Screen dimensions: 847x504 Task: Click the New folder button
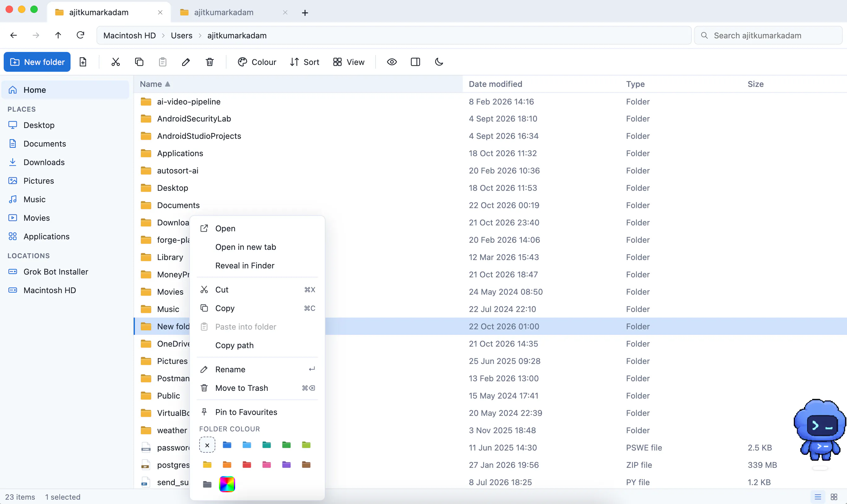point(37,62)
